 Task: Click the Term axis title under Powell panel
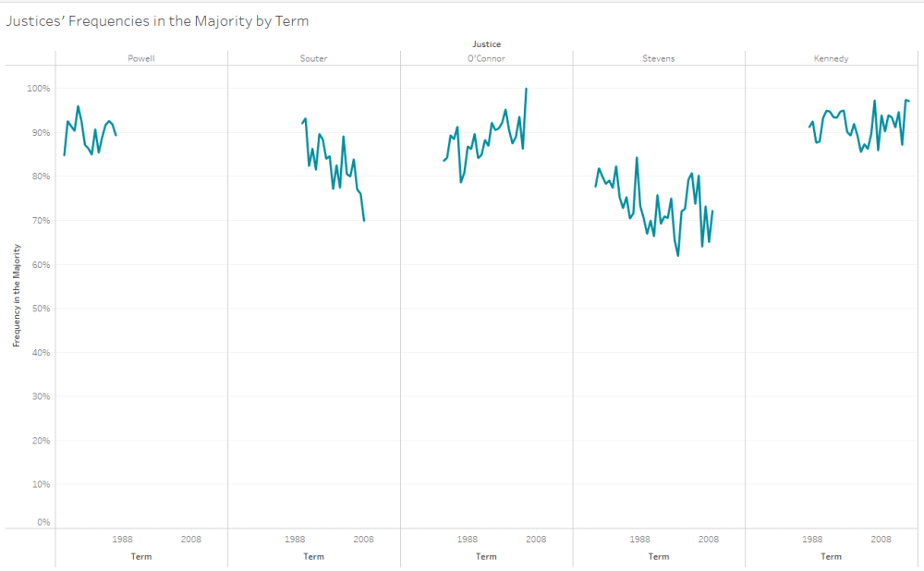point(140,557)
